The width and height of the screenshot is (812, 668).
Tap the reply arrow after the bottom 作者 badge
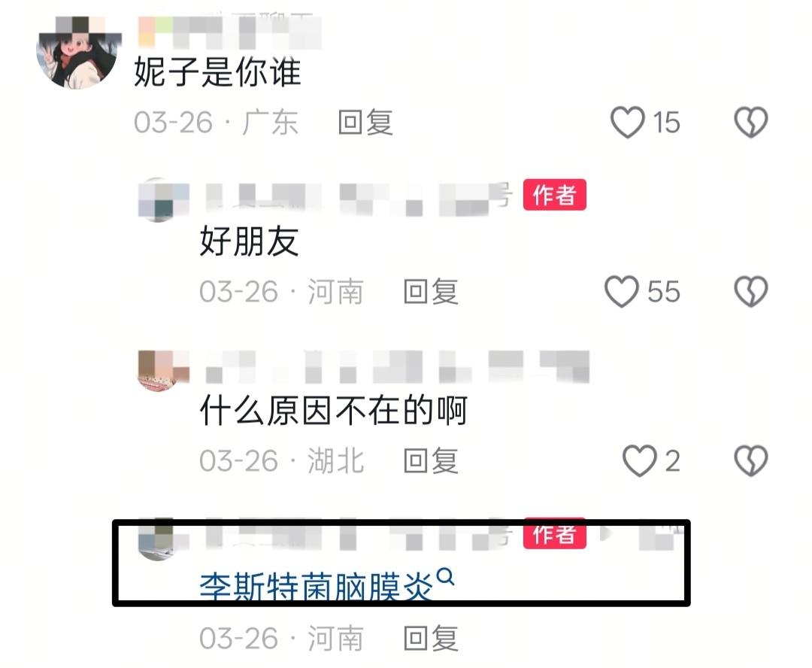[606, 533]
